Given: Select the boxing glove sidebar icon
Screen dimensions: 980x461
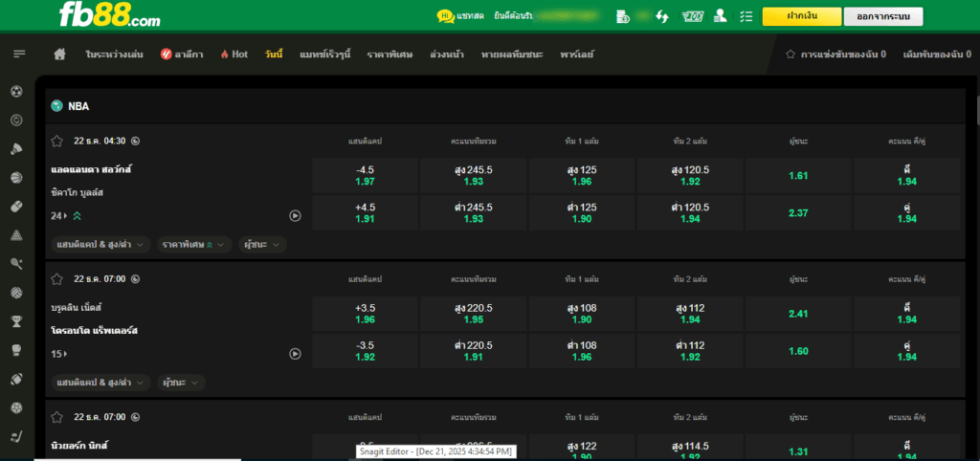Looking at the screenshot, I should (17, 350).
